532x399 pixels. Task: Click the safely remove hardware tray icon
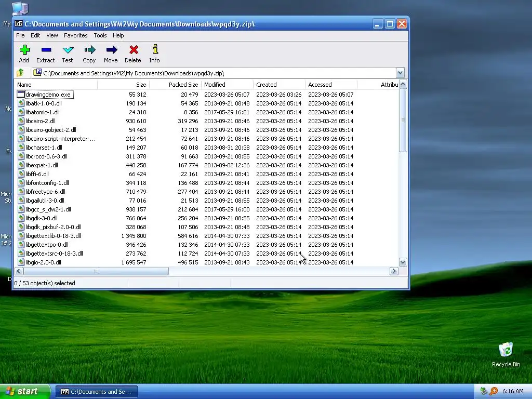[484, 391]
